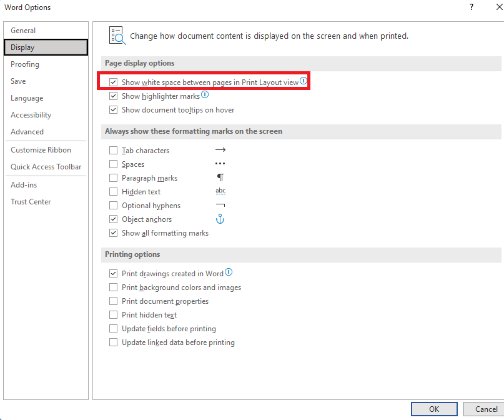Go to Language settings
The height and width of the screenshot is (420, 504).
click(46, 98)
